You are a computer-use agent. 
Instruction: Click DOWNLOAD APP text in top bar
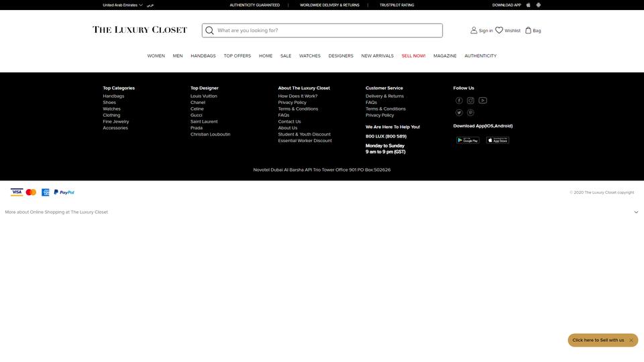[506, 5]
